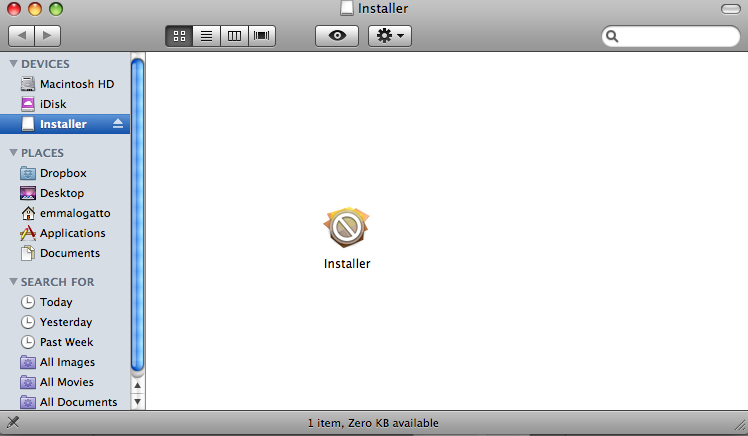Click the resize grip in status bar
This screenshot has height=436, width=748.
[x=740, y=424]
